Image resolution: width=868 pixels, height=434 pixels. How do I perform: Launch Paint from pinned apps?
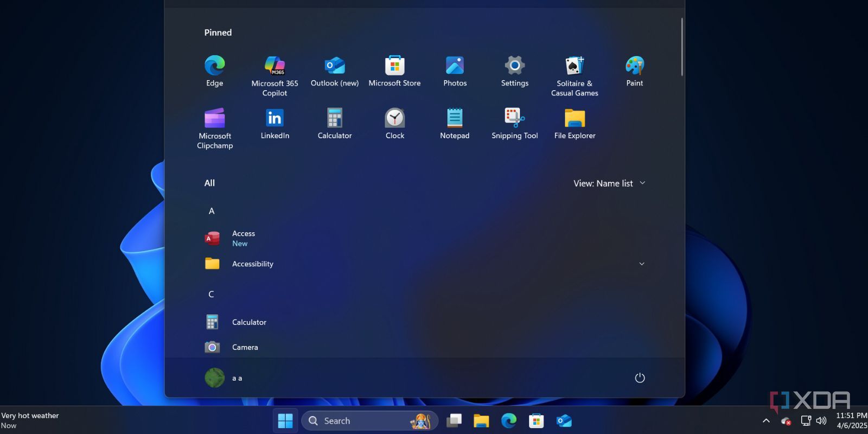tap(634, 66)
